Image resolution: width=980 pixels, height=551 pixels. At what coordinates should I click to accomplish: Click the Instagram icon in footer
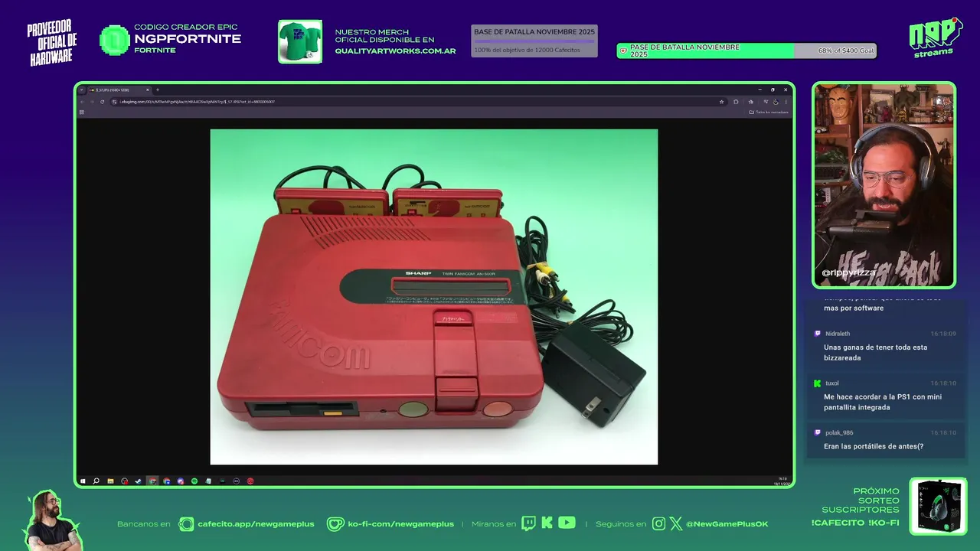coord(659,524)
